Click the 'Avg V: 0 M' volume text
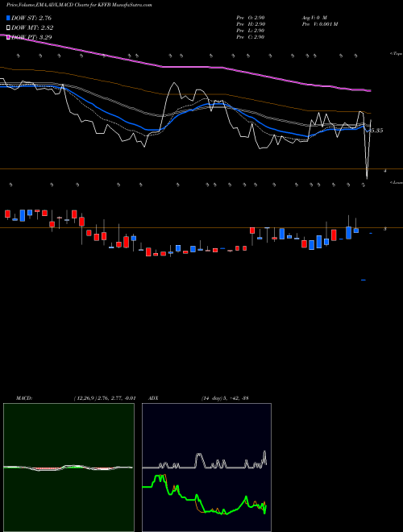 pyautogui.click(x=314, y=18)
